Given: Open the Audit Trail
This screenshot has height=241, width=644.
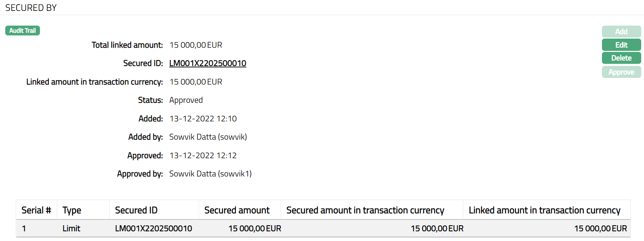Looking at the screenshot, I should 22,31.
